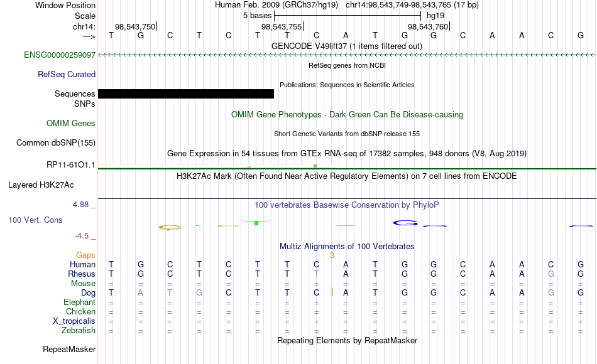The width and height of the screenshot is (597, 364).
Task: Click the green arrowed GENCODE gene line
Action: [347, 55]
